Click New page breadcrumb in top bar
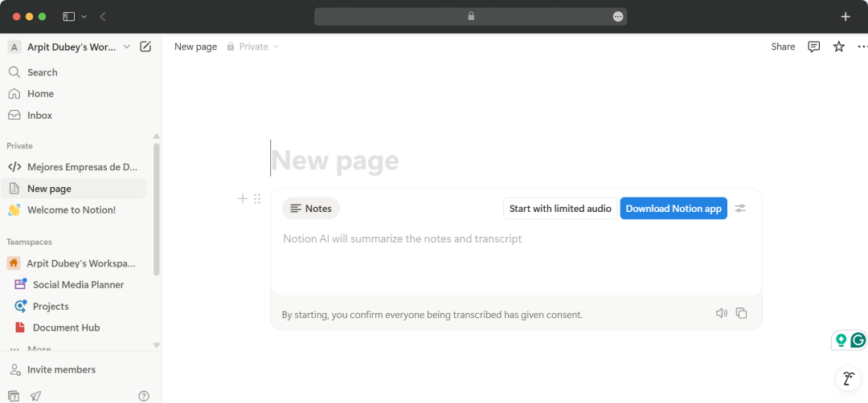 tap(195, 47)
